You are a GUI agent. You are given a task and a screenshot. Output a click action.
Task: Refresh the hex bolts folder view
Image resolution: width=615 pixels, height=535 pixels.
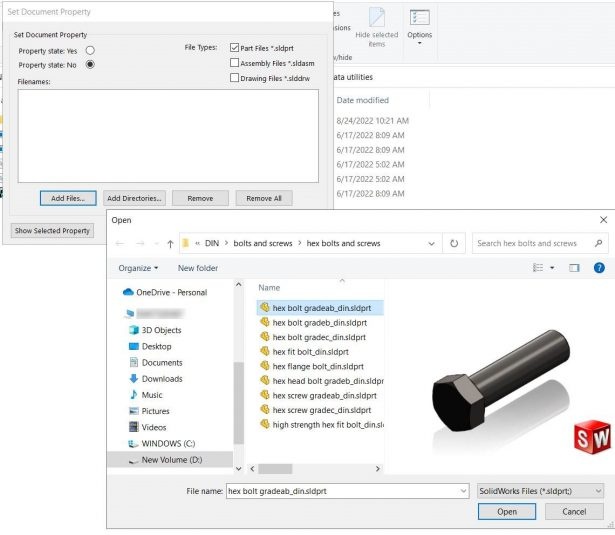[455, 243]
